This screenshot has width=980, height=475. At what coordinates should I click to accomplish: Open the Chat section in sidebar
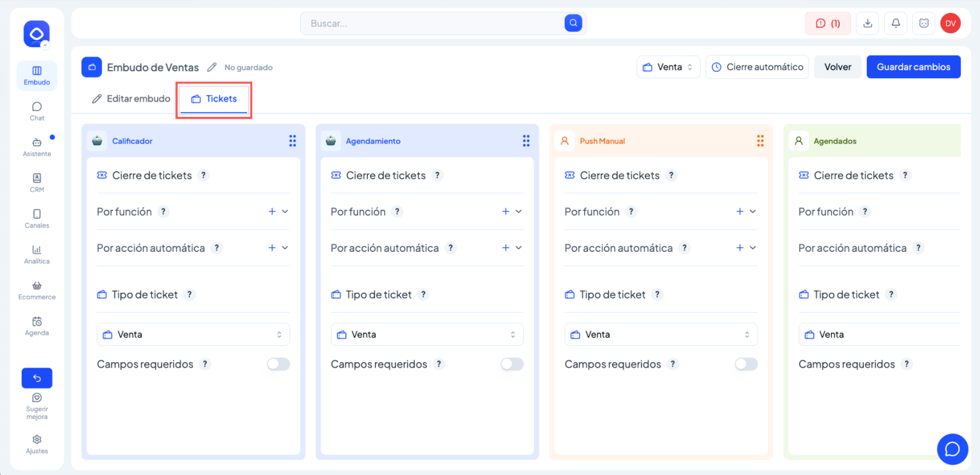37,110
